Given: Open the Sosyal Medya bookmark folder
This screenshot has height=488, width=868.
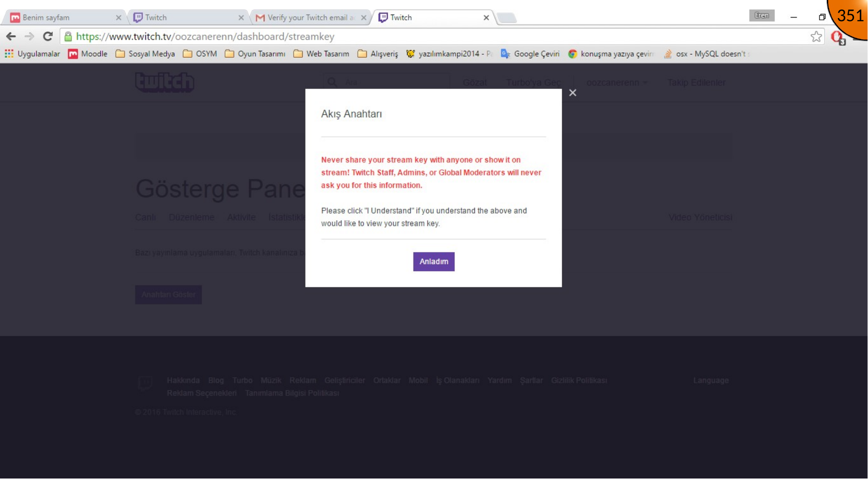Looking at the screenshot, I should tap(145, 54).
